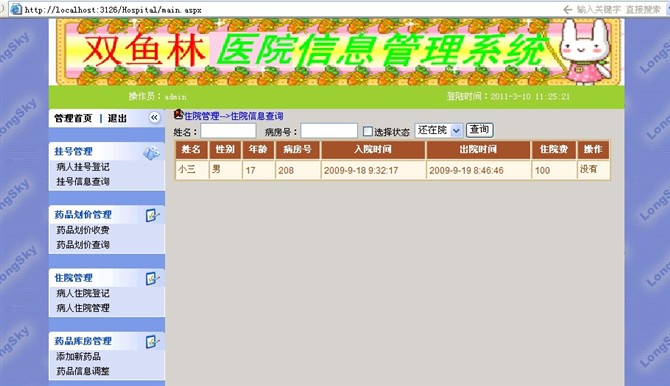This screenshot has height=386, width=670.
Task: Click the 挂号管理 section header
Action: pos(73,151)
